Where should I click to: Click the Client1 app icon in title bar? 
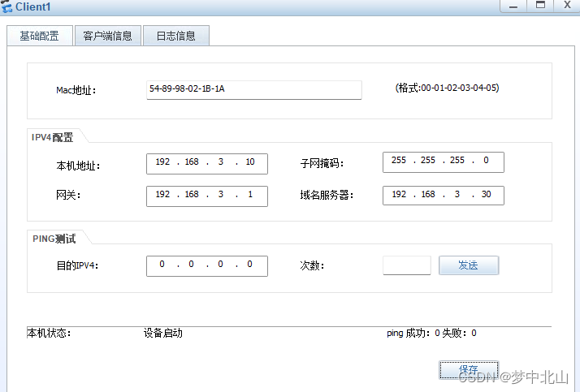click(6, 6)
